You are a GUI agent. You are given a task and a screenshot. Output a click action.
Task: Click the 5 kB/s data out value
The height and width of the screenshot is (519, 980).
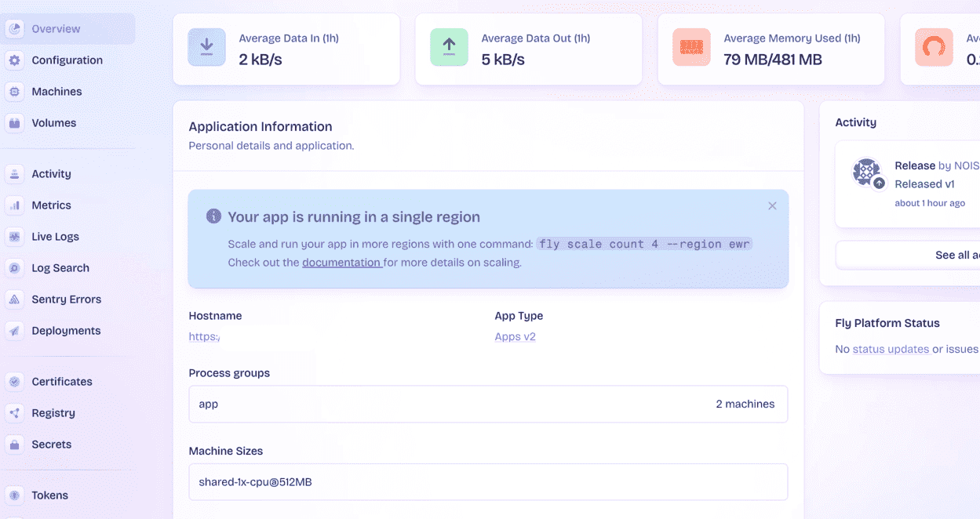503,60
